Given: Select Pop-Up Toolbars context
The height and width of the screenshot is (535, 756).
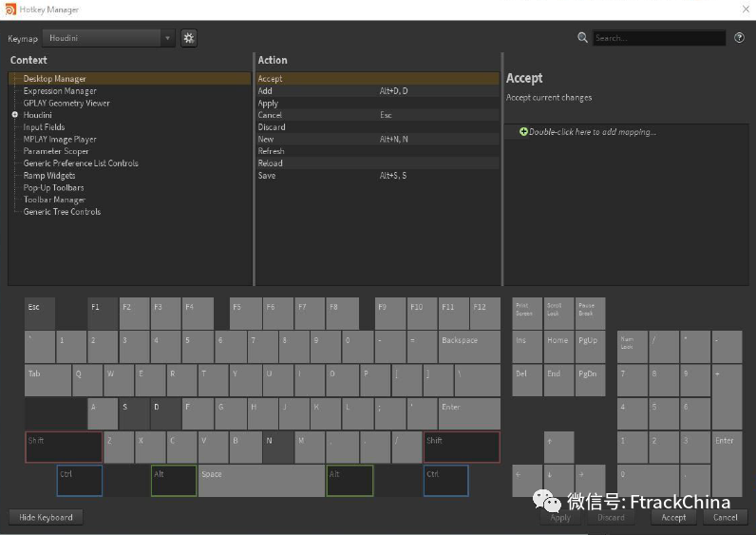Looking at the screenshot, I should coord(53,187).
